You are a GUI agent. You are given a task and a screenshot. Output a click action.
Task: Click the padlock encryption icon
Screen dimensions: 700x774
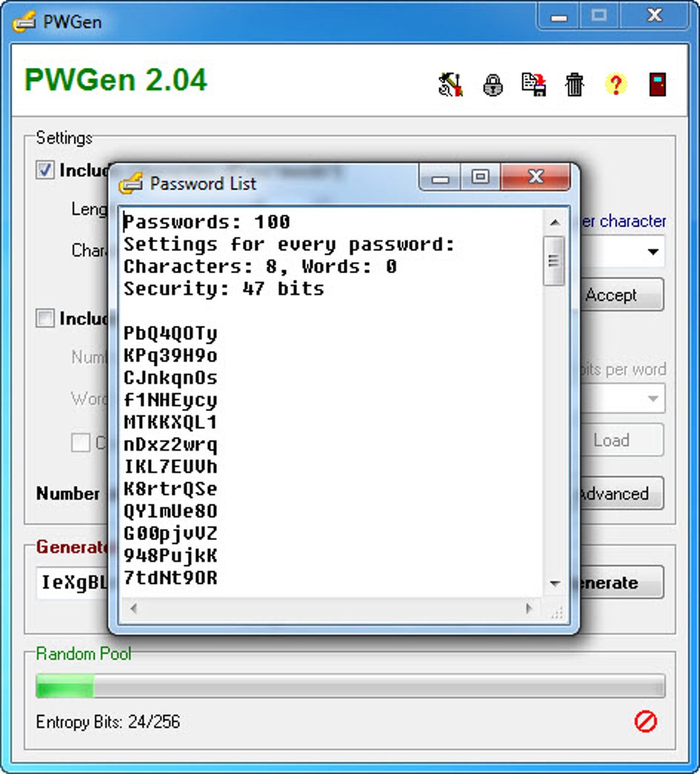493,84
